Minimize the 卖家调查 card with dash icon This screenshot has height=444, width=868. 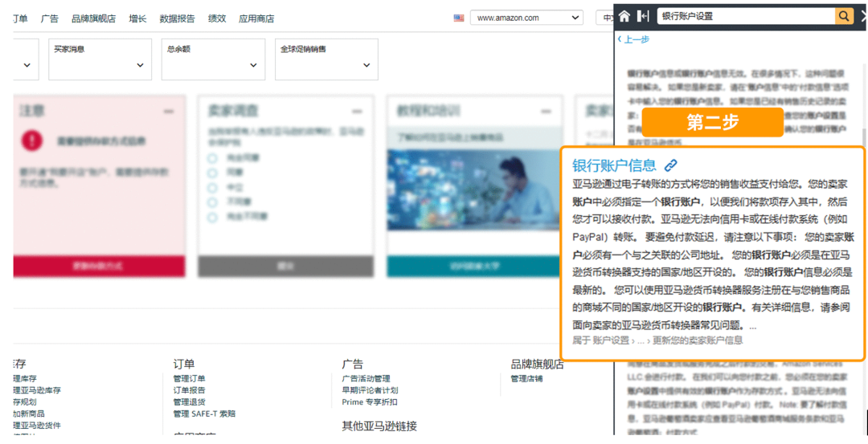[357, 112]
